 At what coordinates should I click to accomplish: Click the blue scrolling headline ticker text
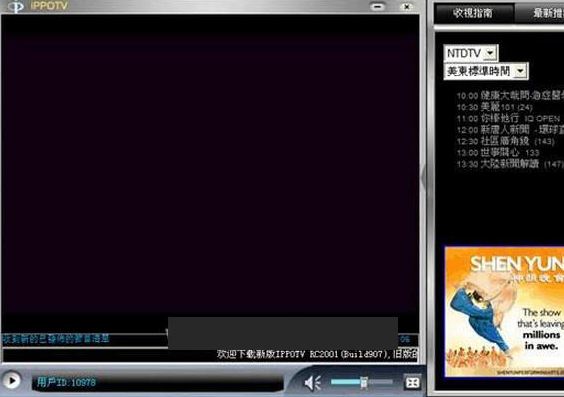click(x=56, y=339)
